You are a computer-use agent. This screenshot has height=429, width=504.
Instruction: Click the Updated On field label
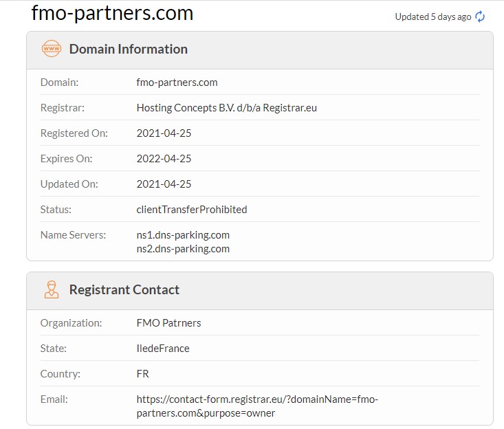[x=69, y=184]
